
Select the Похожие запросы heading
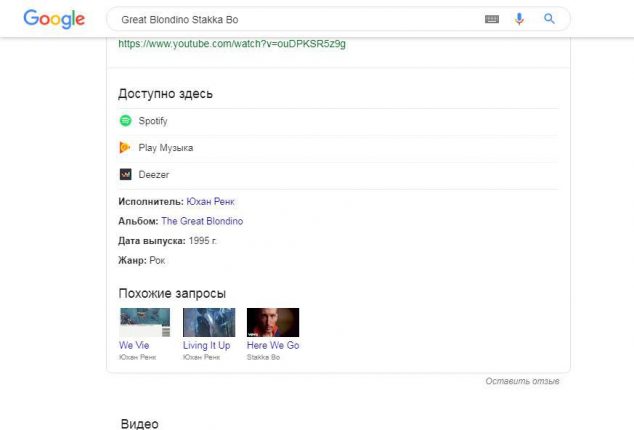tap(172, 293)
